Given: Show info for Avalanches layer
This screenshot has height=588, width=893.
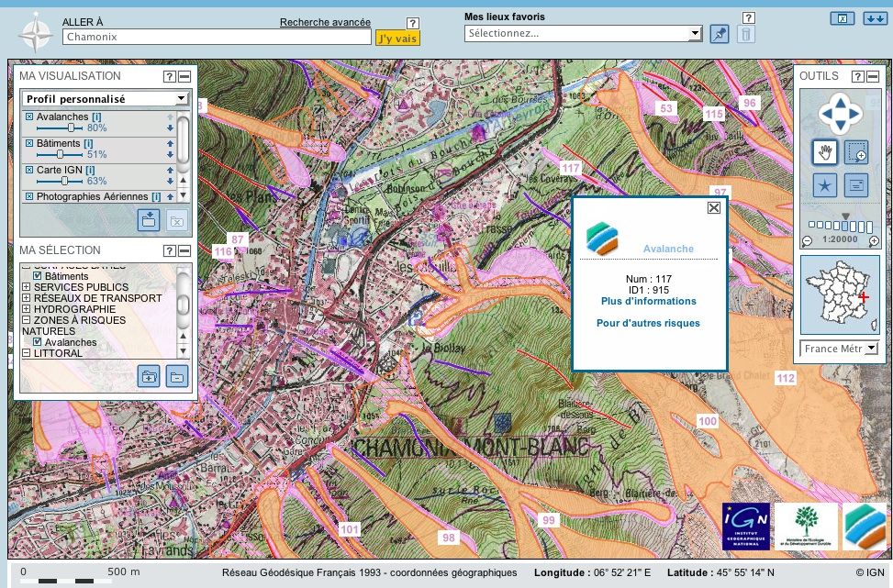Looking at the screenshot, I should coord(96,116).
